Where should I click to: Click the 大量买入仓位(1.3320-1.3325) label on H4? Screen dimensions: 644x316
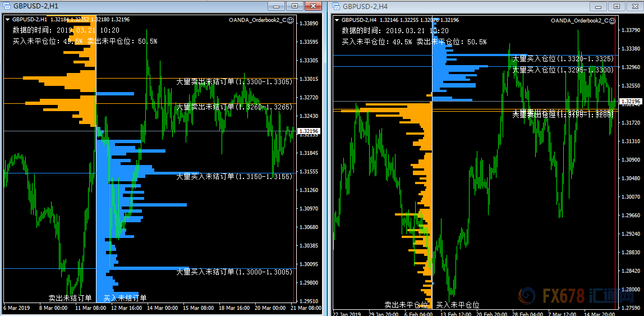pos(563,58)
